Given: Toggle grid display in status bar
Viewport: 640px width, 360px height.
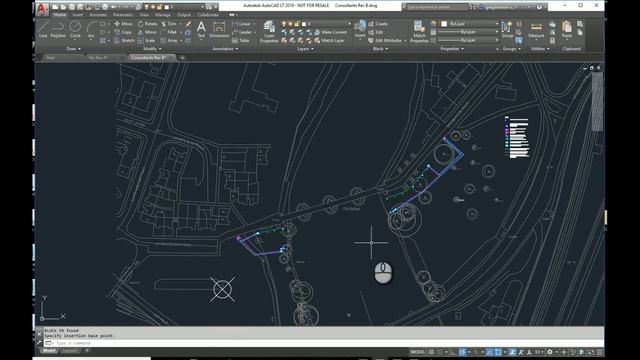Looking at the screenshot, I should [x=431, y=352].
